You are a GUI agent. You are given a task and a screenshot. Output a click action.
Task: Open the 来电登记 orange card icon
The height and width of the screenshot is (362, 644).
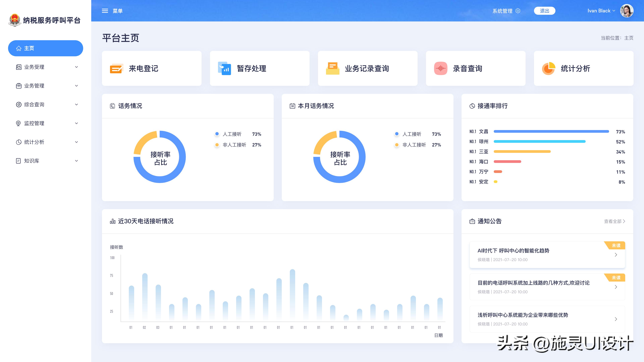(x=117, y=68)
